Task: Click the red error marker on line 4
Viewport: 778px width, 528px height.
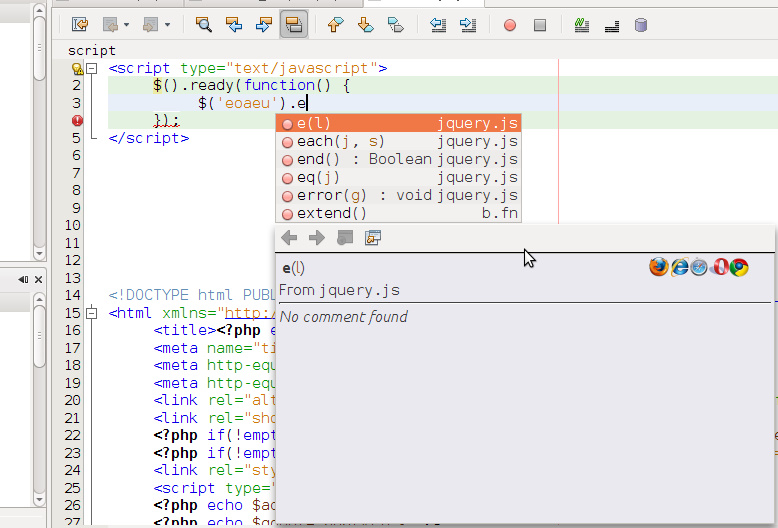Action: (77, 121)
